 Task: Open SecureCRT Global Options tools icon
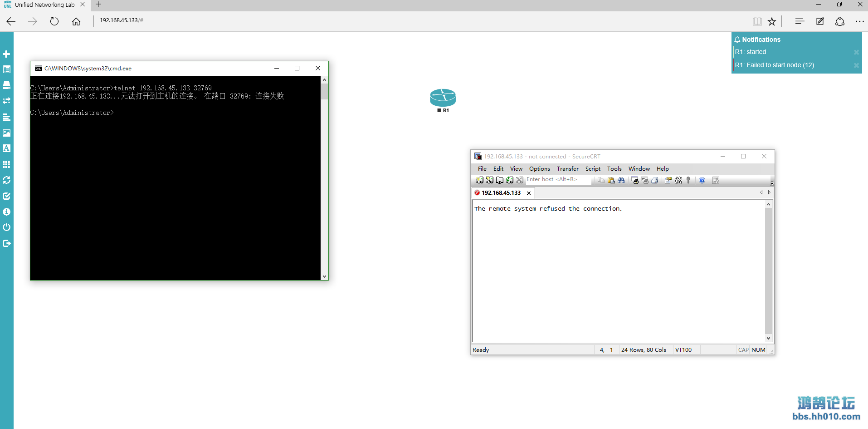[x=678, y=180]
